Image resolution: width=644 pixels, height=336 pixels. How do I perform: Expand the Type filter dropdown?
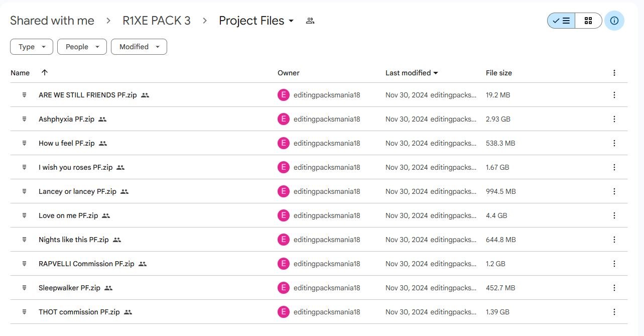32,47
